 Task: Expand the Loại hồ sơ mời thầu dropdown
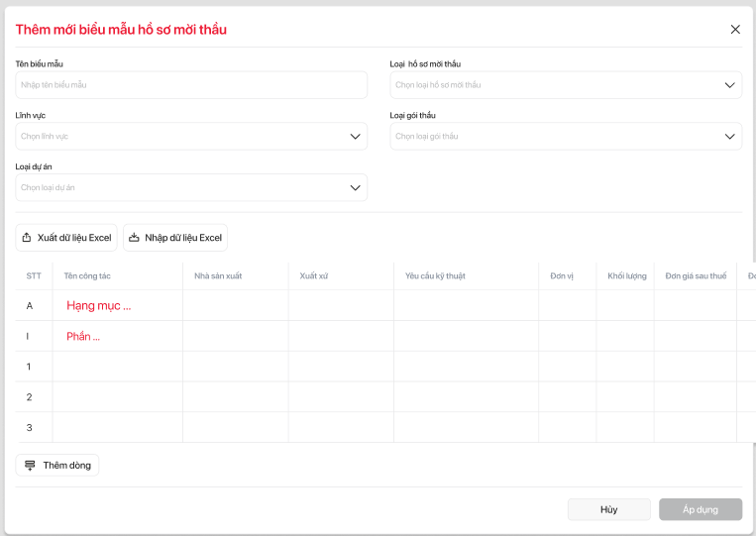coord(731,85)
